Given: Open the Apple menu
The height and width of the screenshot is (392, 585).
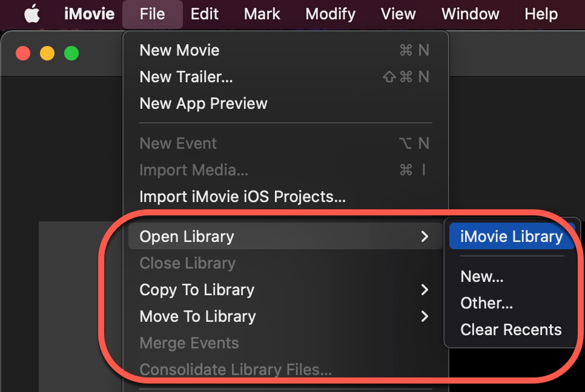Looking at the screenshot, I should pyautogui.click(x=31, y=14).
